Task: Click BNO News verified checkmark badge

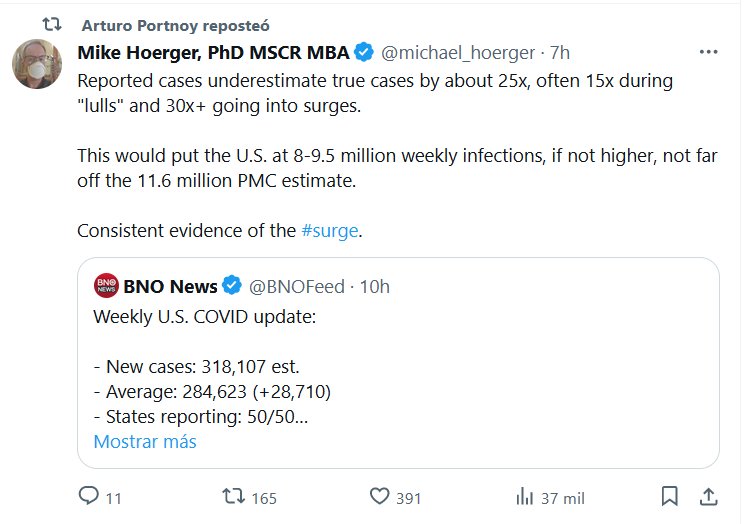Action: (231, 287)
